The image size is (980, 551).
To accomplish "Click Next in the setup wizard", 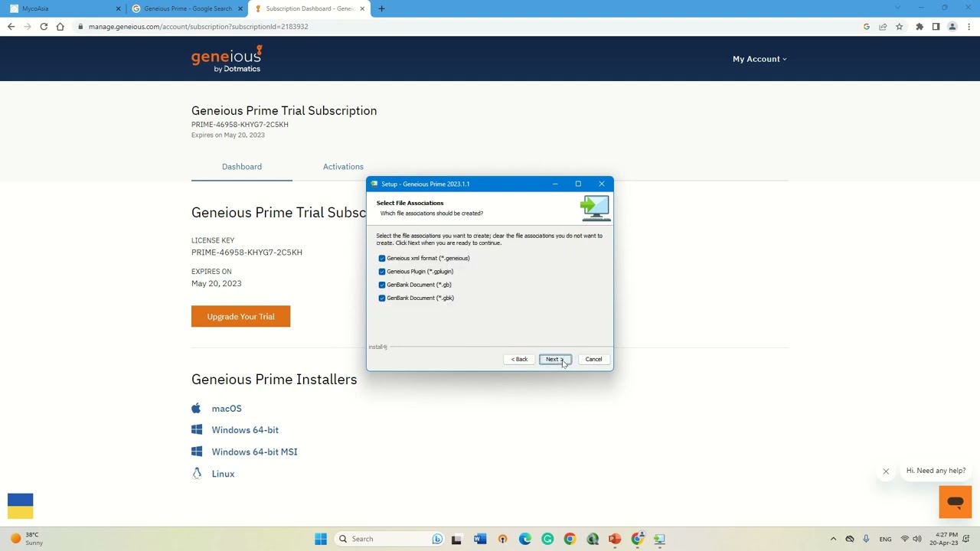I will 555,359.
